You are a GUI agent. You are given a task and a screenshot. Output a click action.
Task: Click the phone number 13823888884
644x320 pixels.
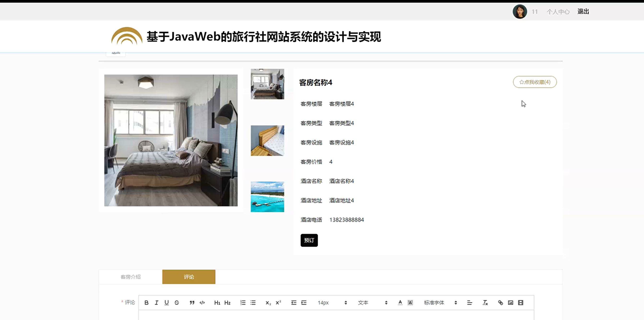tap(347, 220)
